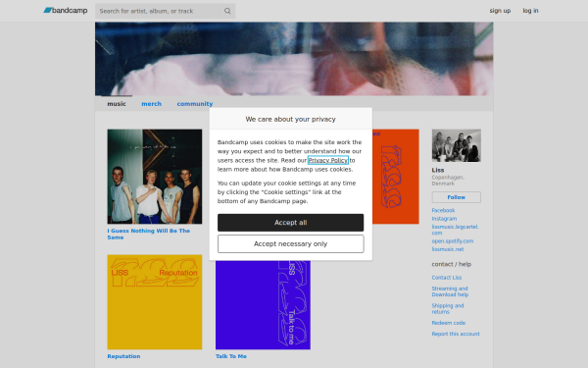Visit lissmusic.bigcartel.com link
The height and width of the screenshot is (368, 588).
click(455, 230)
